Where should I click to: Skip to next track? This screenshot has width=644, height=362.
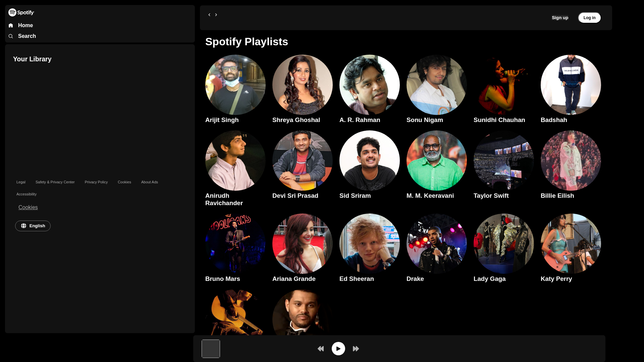point(356,349)
